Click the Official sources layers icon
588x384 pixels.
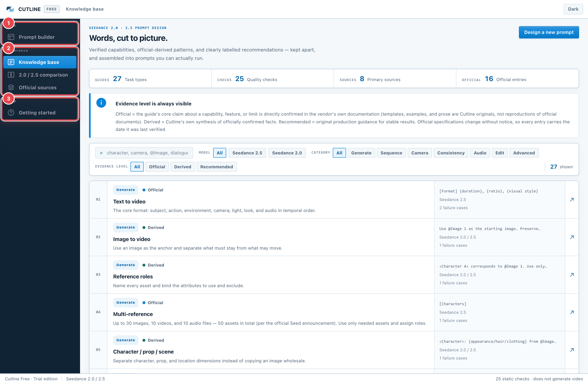pos(11,87)
